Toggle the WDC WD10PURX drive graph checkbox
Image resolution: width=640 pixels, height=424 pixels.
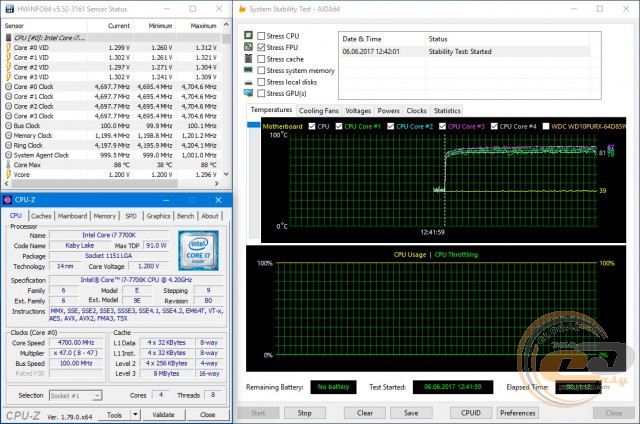(546, 126)
